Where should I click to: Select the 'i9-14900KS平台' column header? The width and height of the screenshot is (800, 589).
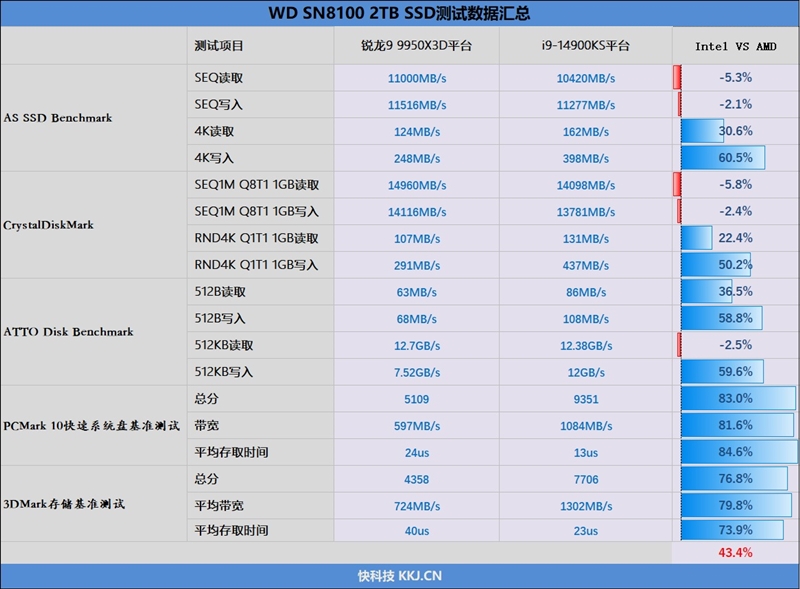pyautogui.click(x=585, y=46)
